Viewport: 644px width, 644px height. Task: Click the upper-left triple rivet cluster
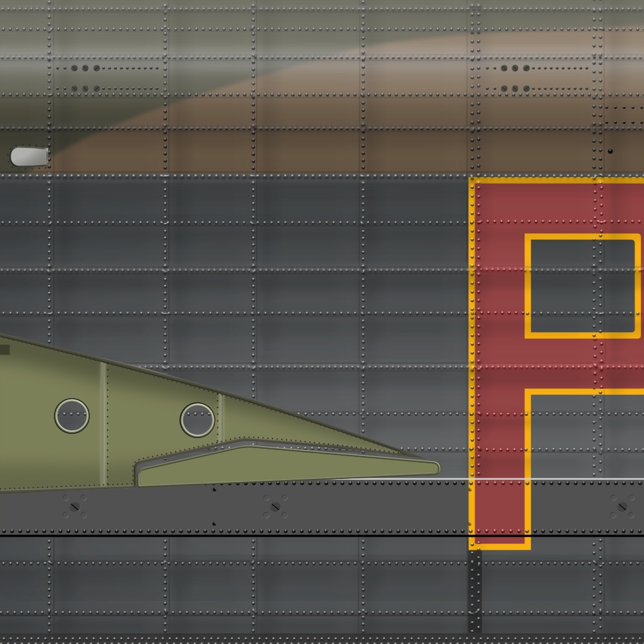(85, 68)
